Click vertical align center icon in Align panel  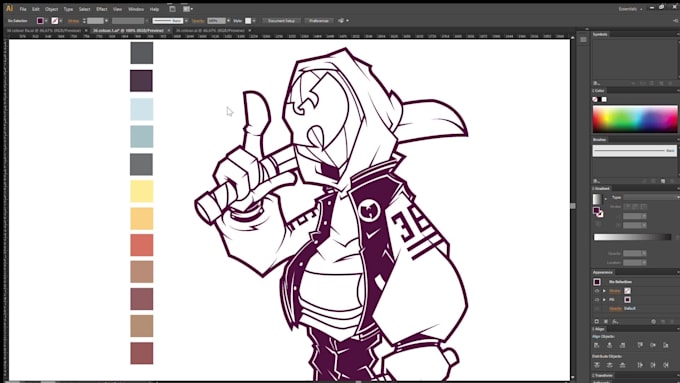(x=653, y=345)
